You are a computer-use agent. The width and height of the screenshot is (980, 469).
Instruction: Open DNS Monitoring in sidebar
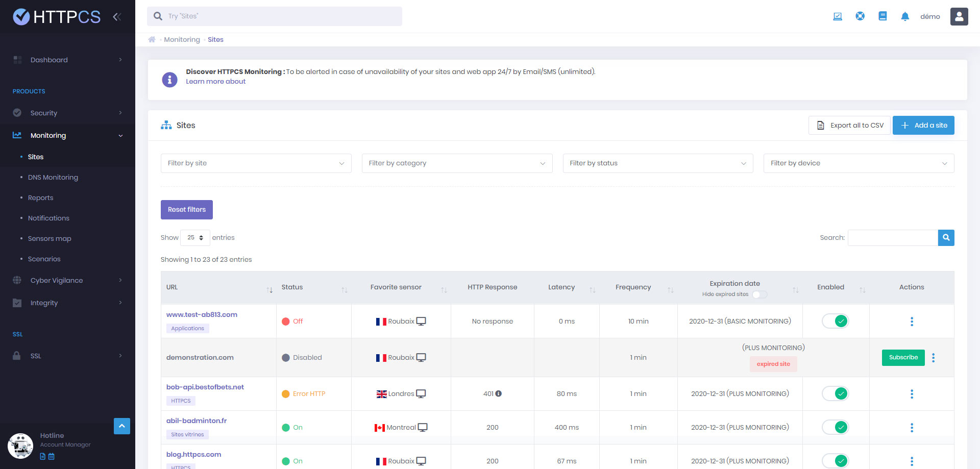53,177
